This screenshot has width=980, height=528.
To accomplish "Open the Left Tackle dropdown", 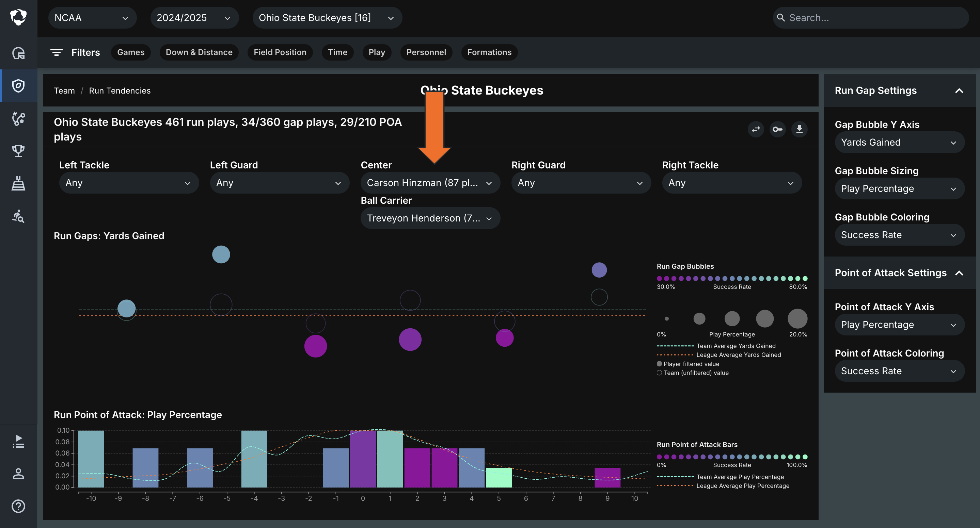I will (129, 183).
